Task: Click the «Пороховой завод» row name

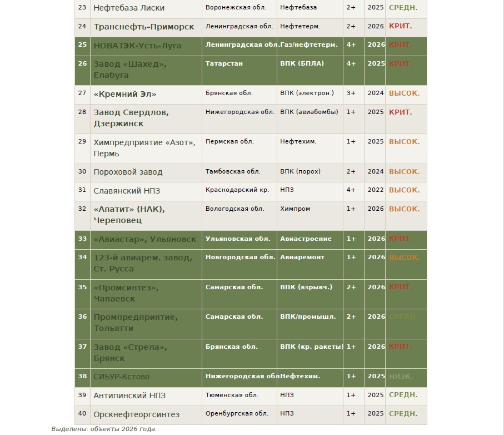Action: pos(128,172)
